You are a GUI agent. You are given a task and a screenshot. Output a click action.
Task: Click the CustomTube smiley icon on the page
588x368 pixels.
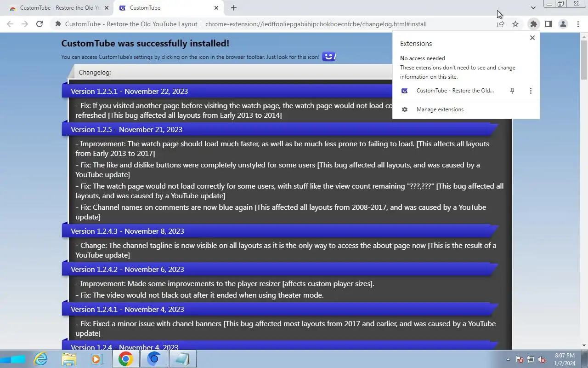click(329, 57)
